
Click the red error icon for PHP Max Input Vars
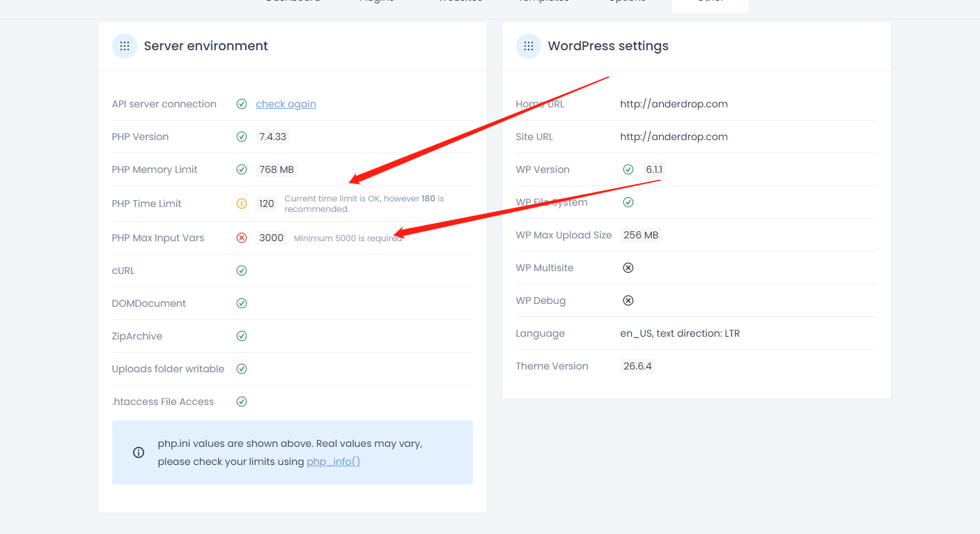tap(242, 238)
